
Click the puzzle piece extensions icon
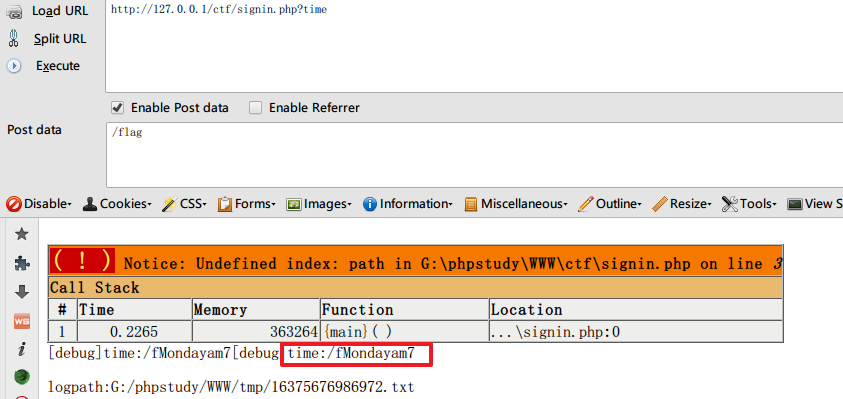click(22, 263)
